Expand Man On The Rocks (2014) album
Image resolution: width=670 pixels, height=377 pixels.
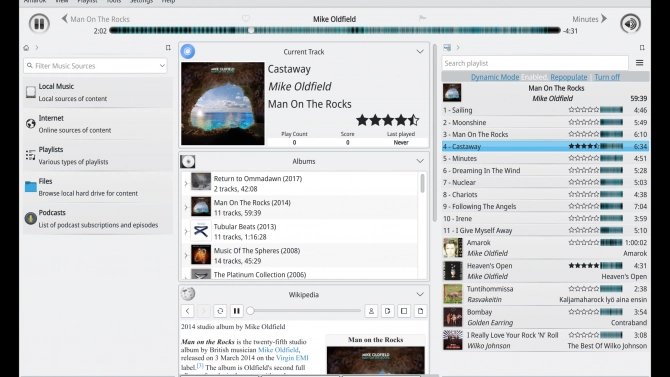[185, 207]
